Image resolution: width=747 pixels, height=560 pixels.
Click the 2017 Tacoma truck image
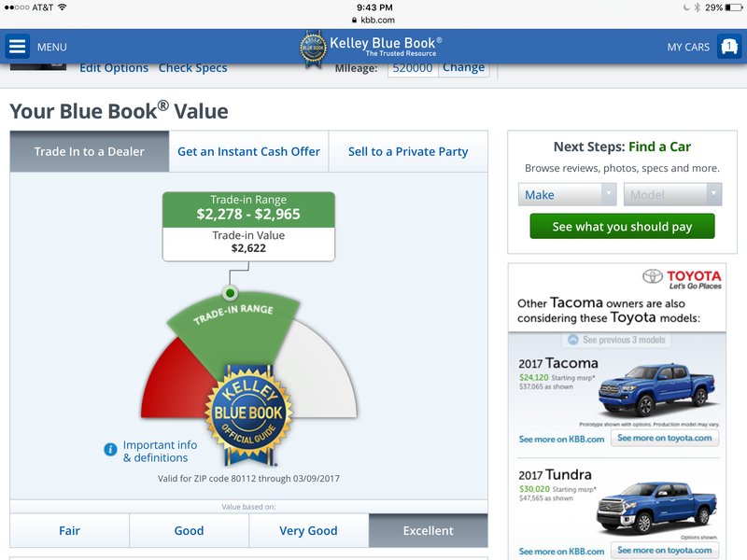tap(657, 389)
